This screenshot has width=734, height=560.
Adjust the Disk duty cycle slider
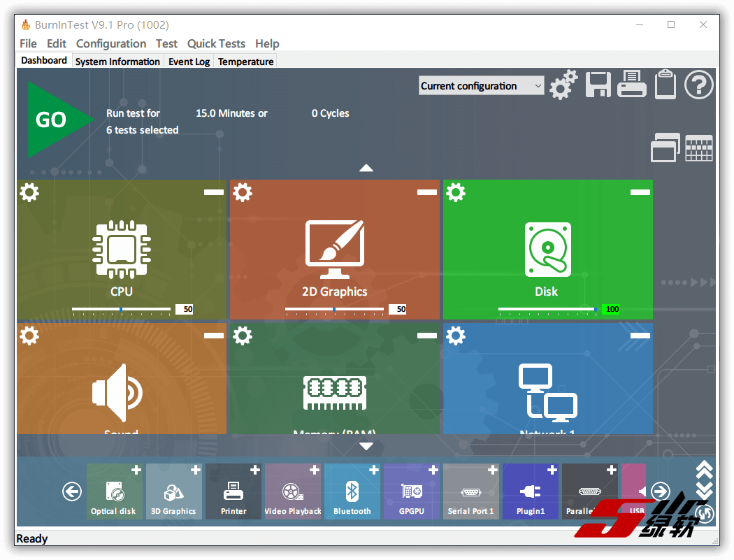tap(547, 310)
